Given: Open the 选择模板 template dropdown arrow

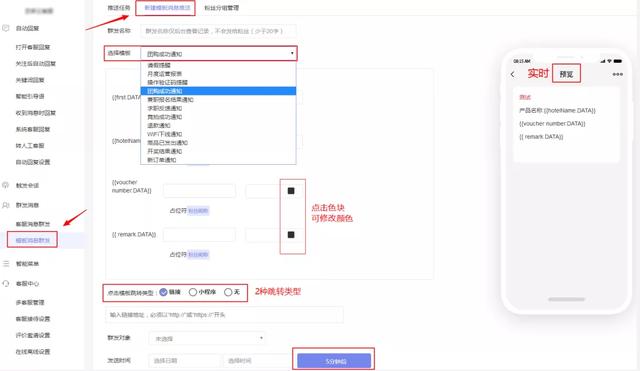Looking at the screenshot, I should (x=292, y=53).
